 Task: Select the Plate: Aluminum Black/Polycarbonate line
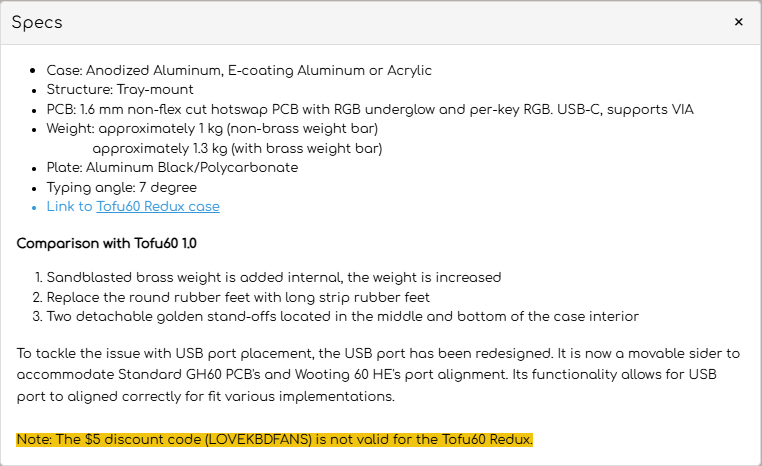click(x=172, y=168)
